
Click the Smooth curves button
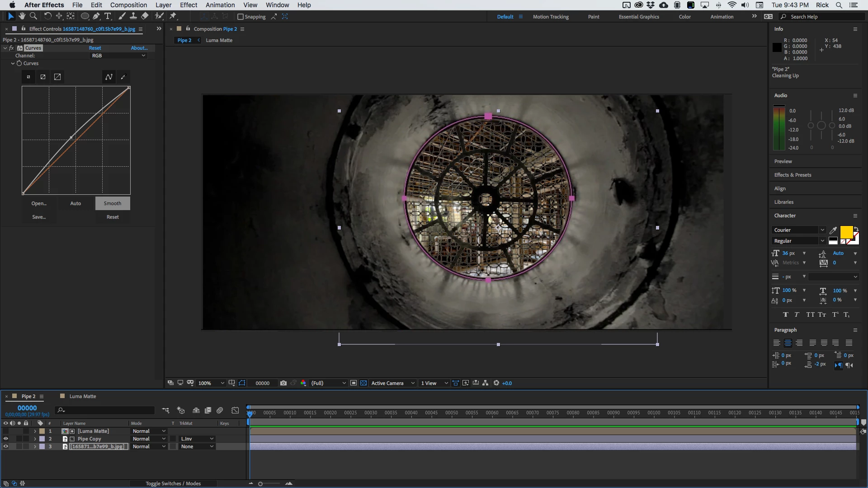pos(113,203)
